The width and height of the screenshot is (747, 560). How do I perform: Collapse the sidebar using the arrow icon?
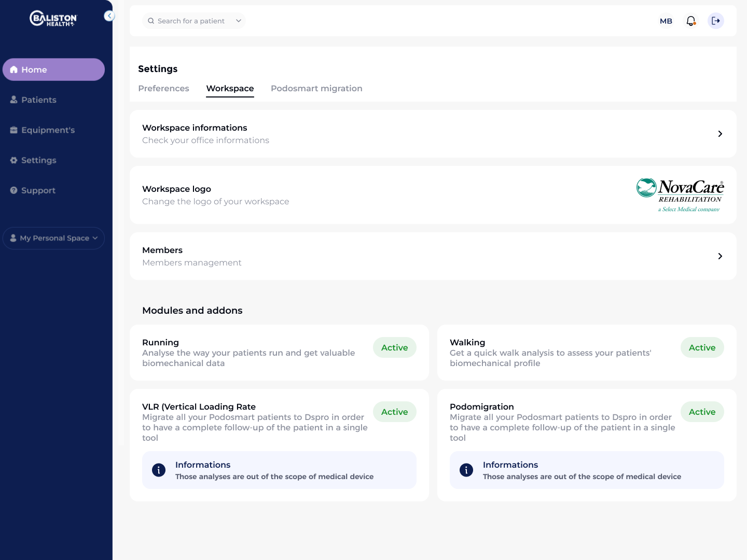point(109,16)
